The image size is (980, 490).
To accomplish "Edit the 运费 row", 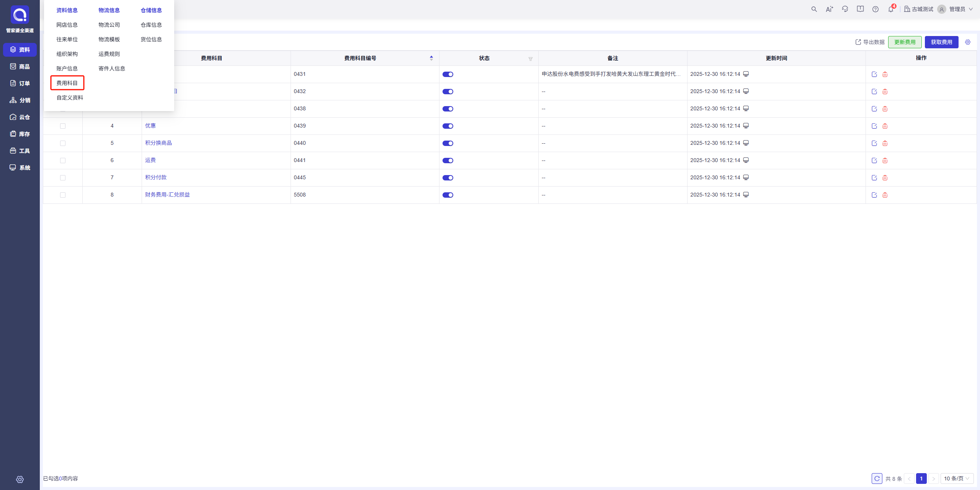I will pyautogui.click(x=874, y=161).
